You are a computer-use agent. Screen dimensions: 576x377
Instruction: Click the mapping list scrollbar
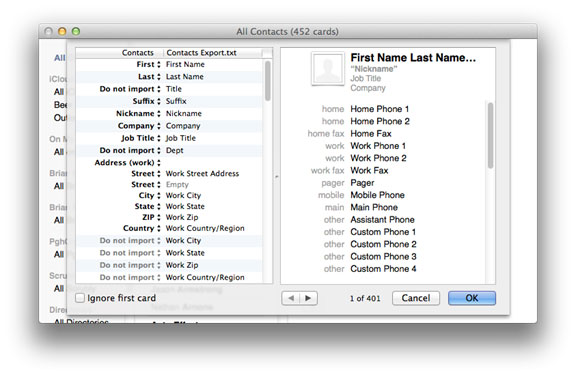[x=268, y=81]
